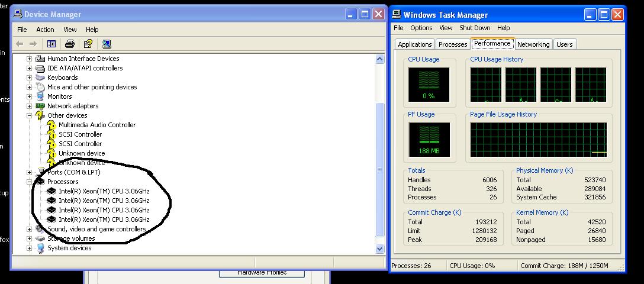Viewport: 644px width, 284px height.
Task: Switch to the Networking tab
Action: 533,44
